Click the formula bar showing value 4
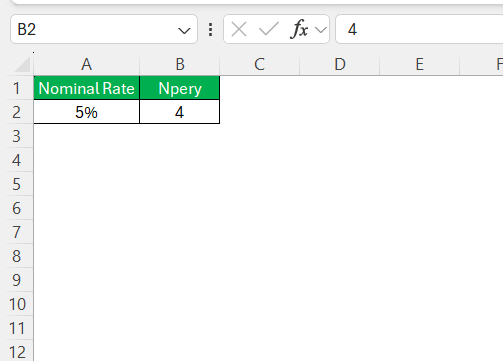 (419, 29)
